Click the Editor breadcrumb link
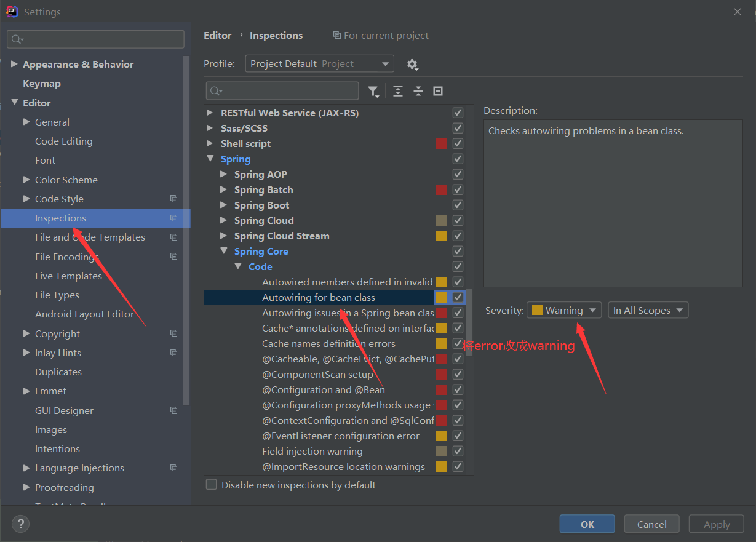 (218, 35)
